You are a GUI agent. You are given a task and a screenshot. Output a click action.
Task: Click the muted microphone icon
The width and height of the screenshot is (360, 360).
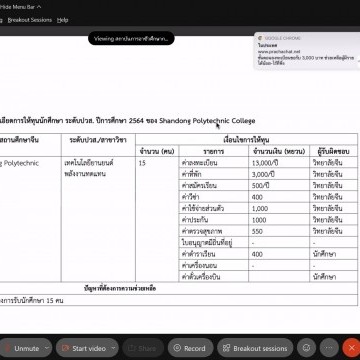7,348
